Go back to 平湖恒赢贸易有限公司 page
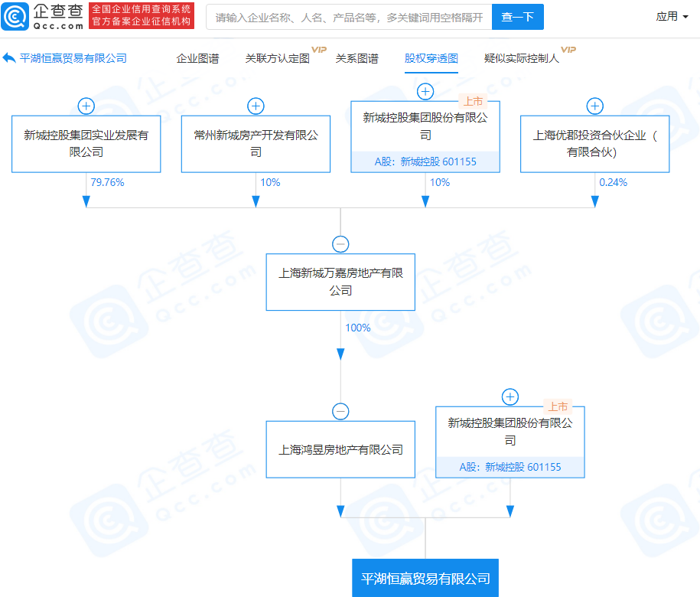This screenshot has height=597, width=700. click(x=73, y=58)
